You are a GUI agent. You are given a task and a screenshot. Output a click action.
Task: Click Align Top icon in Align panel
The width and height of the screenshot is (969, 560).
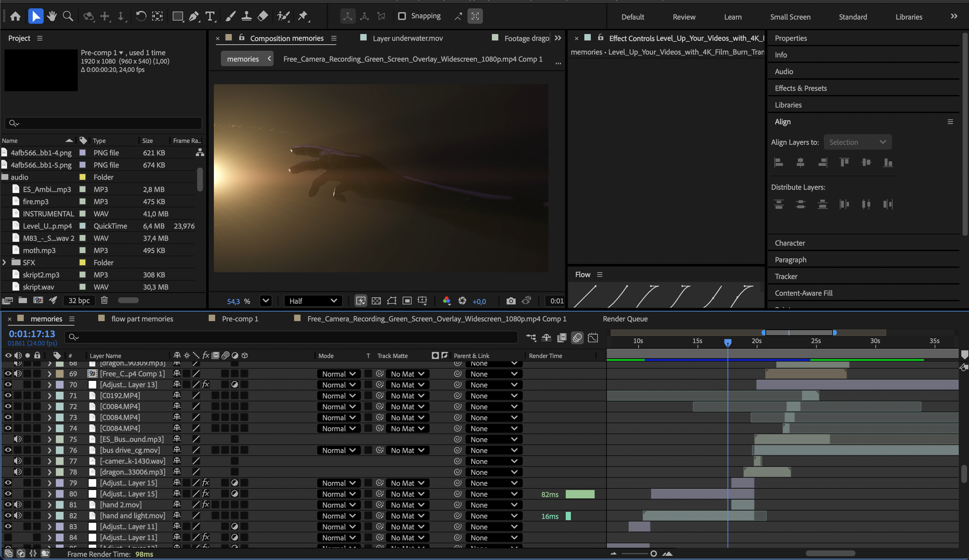pos(844,162)
